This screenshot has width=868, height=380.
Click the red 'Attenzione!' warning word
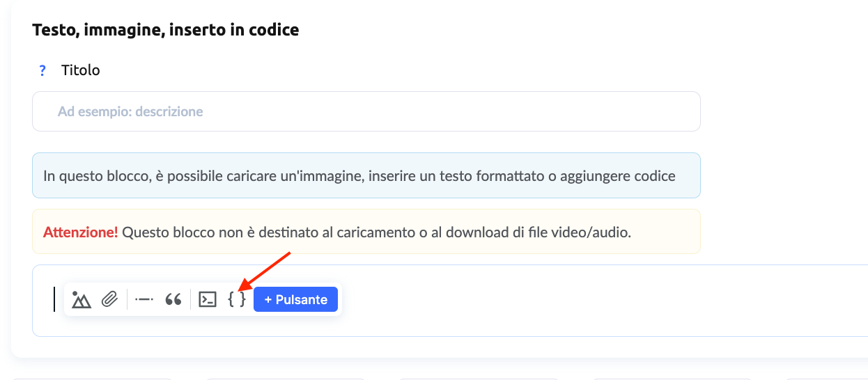pos(80,232)
